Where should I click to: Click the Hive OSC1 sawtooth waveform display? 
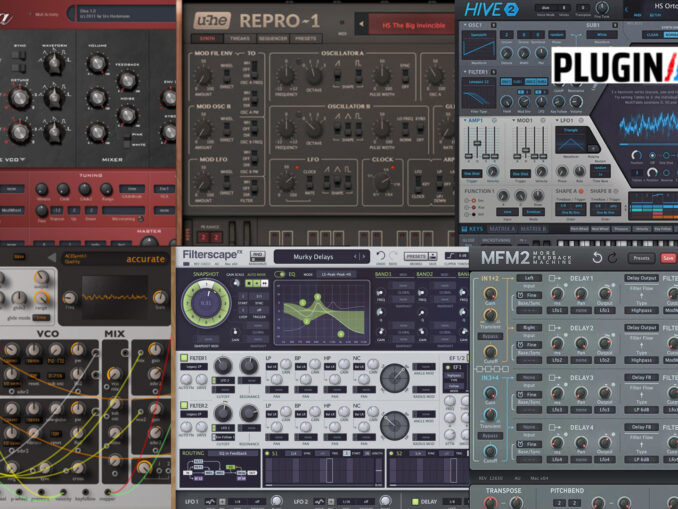[479, 46]
